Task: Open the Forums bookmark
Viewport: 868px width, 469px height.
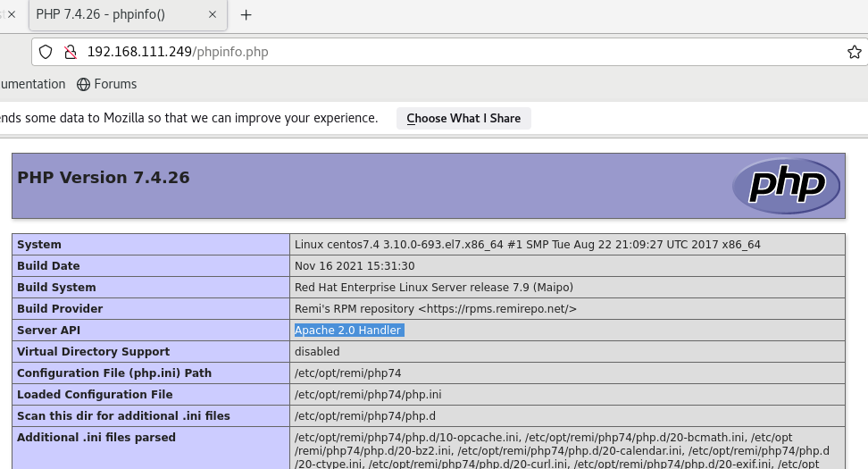Action: tap(107, 84)
